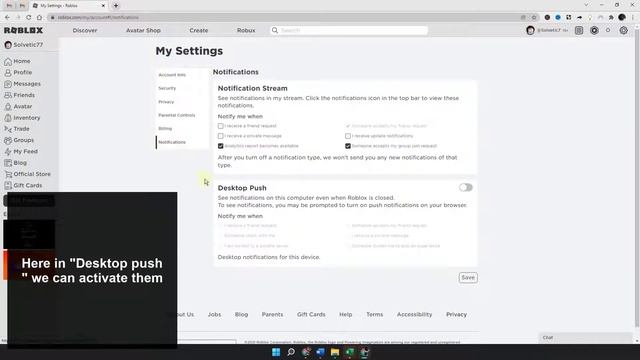This screenshot has width=640, height=360.
Task: Click the Roblox logo
Action: 23,31
